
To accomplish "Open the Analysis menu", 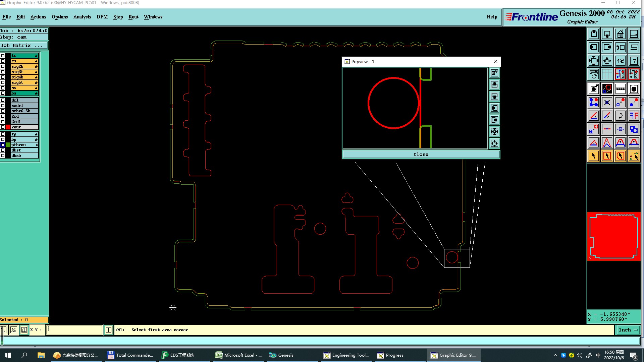I will [x=82, y=17].
